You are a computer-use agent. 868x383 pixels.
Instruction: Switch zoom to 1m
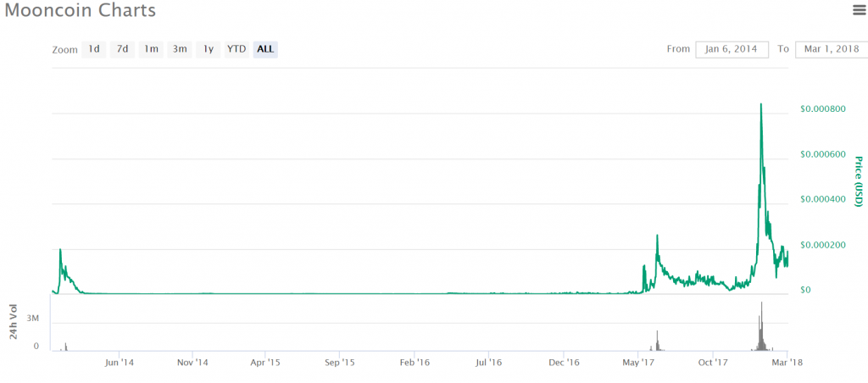(151, 49)
